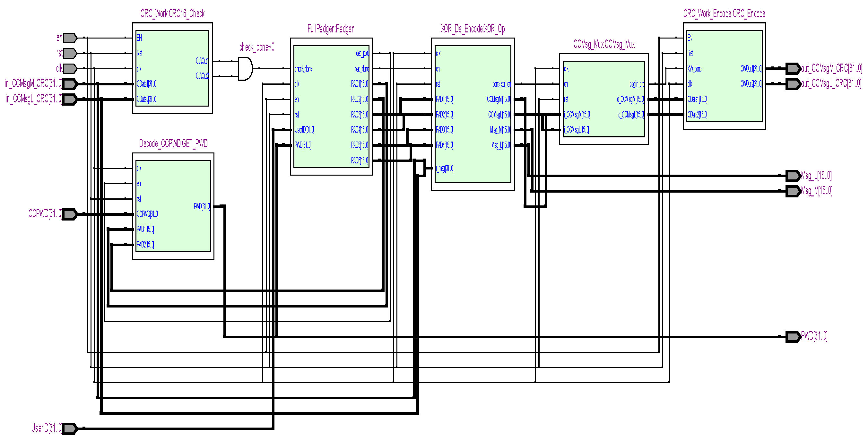
Task: Select the rst input pin symbol
Action: tap(70, 53)
